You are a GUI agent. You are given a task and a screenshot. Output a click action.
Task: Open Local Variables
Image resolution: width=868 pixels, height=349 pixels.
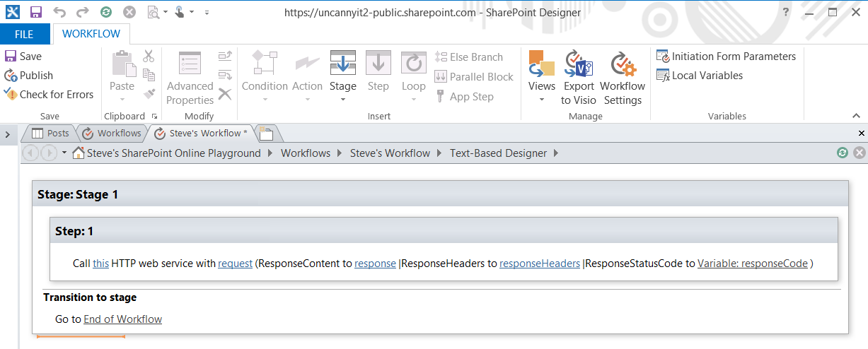click(x=700, y=76)
